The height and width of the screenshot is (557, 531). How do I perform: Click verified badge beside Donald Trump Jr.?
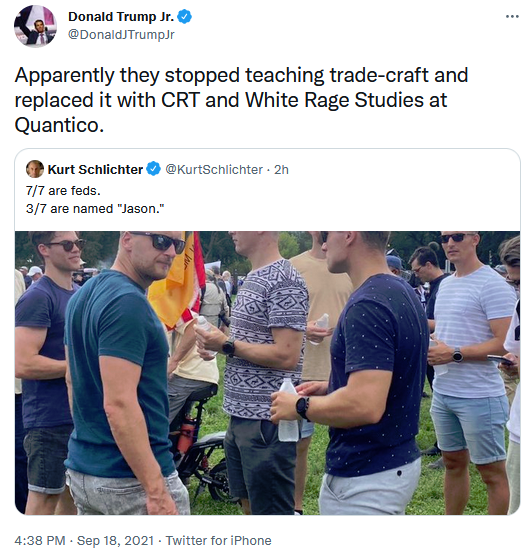click(x=184, y=17)
